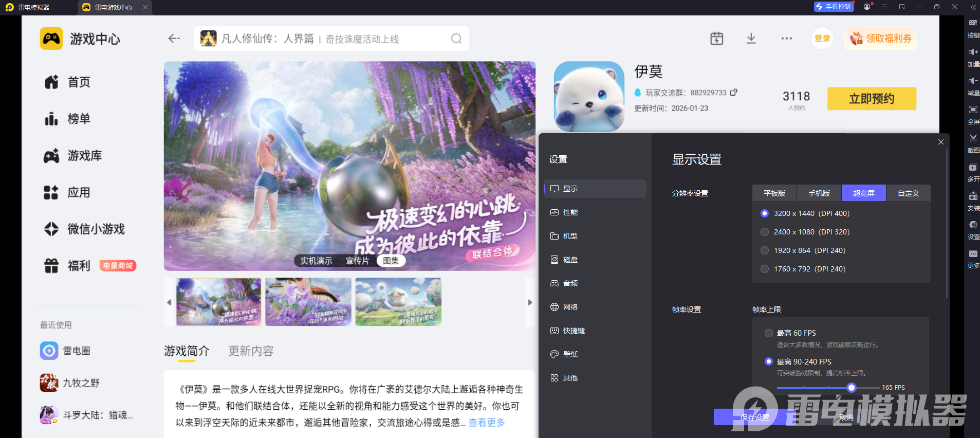
Task: Open 其他 other settings
Action: tap(595, 378)
